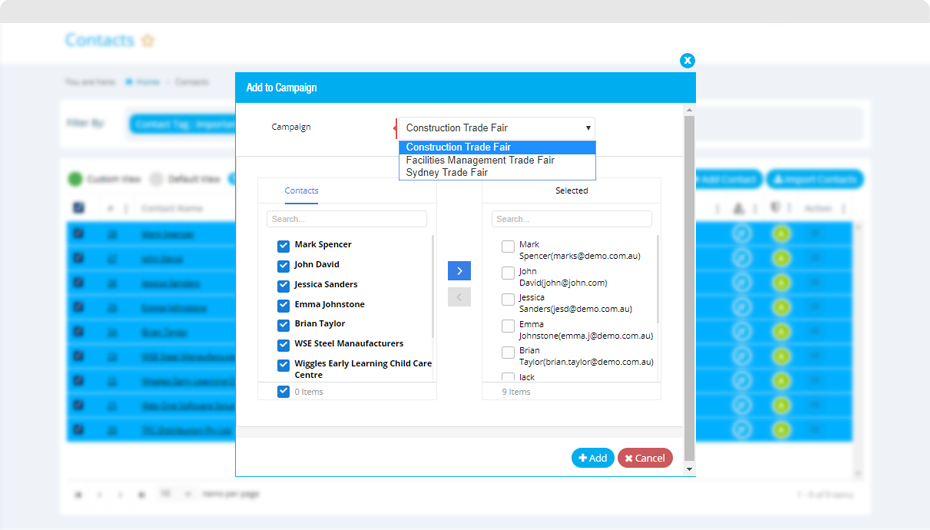Screen dimensions: 930x530
Task: Move contacts right with arrow button
Action: coord(459,271)
